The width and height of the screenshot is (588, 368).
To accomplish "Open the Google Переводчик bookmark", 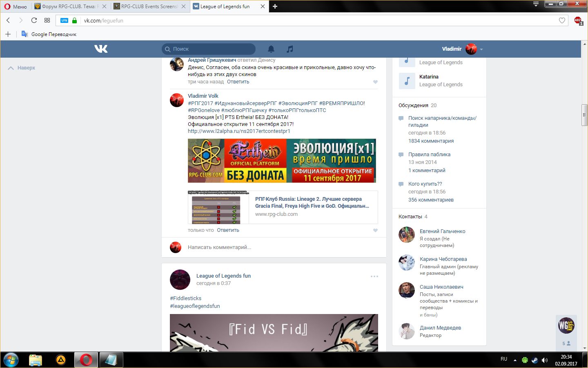I will point(49,34).
